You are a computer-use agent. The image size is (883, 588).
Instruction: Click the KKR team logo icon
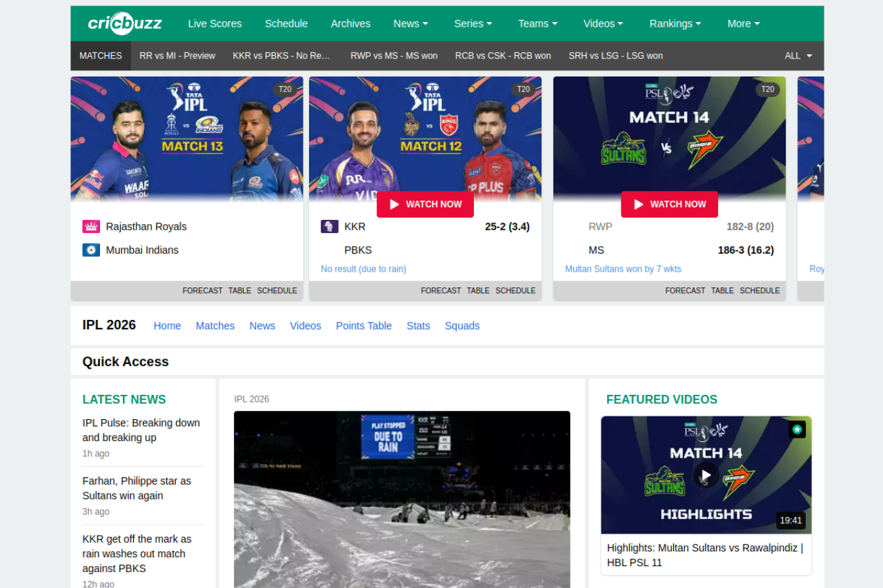(330, 227)
